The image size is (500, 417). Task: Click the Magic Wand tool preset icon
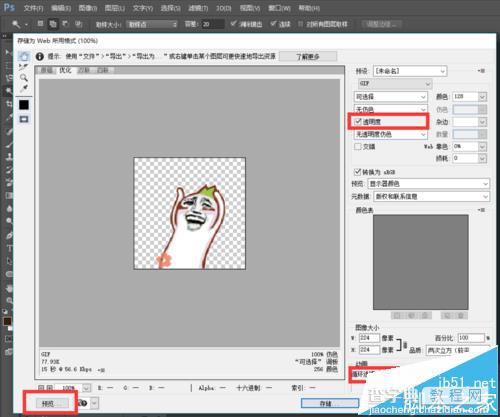pyautogui.click(x=16, y=24)
